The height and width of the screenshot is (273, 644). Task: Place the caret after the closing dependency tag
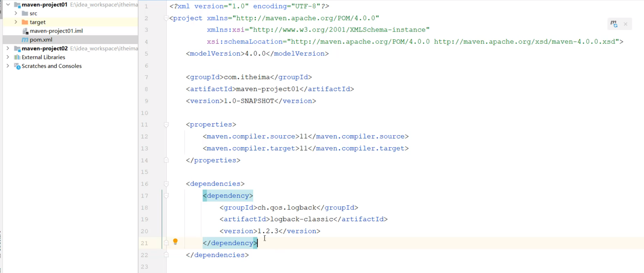(257, 243)
